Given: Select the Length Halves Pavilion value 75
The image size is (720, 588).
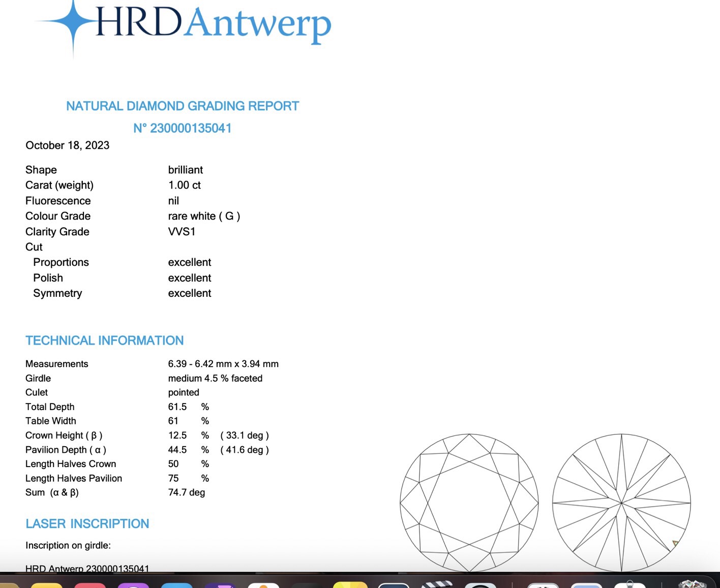Looking at the screenshot, I should [173, 478].
